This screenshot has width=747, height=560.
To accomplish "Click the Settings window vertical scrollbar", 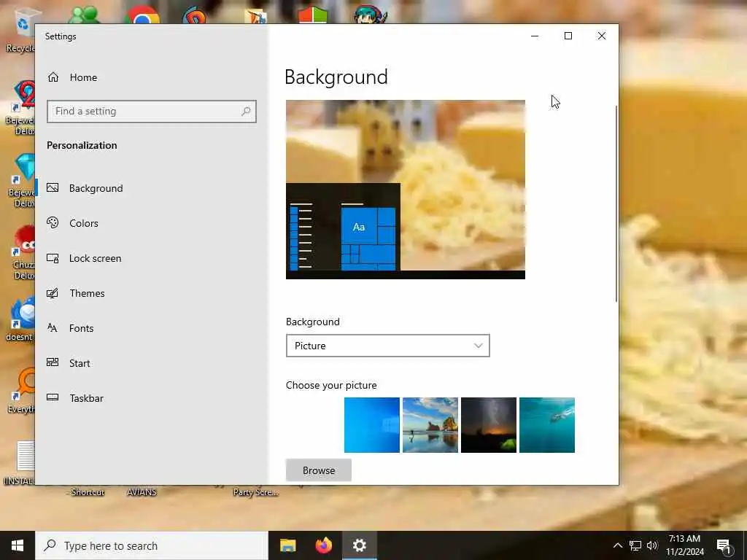I will pyautogui.click(x=616, y=203).
